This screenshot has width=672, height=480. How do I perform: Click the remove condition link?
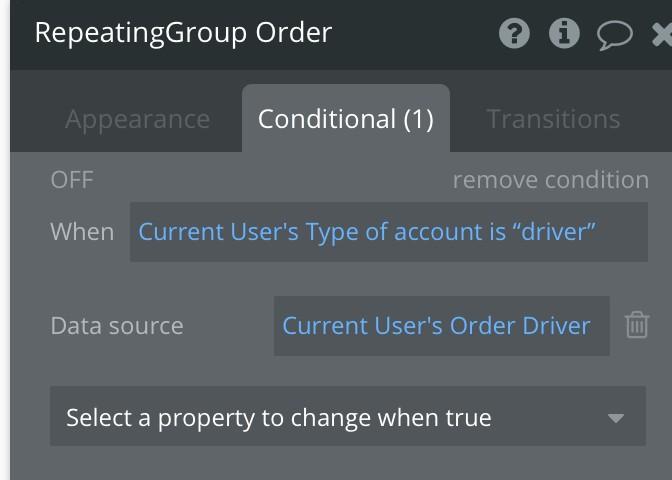coord(551,180)
